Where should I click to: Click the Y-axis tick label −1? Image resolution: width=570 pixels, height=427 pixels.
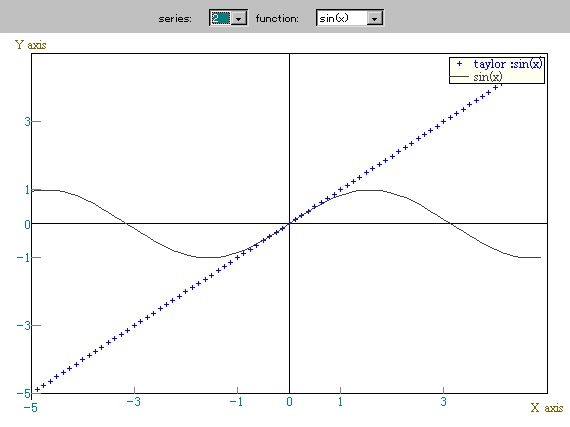pos(24,258)
